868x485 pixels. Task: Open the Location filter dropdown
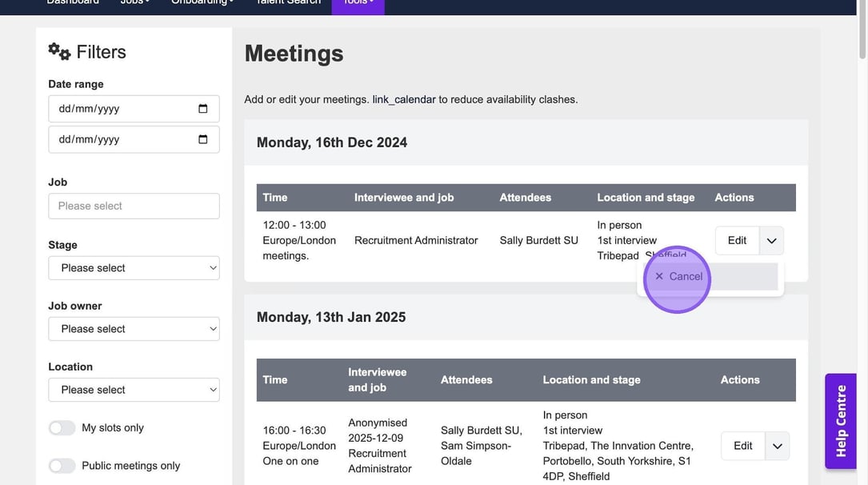tap(134, 390)
